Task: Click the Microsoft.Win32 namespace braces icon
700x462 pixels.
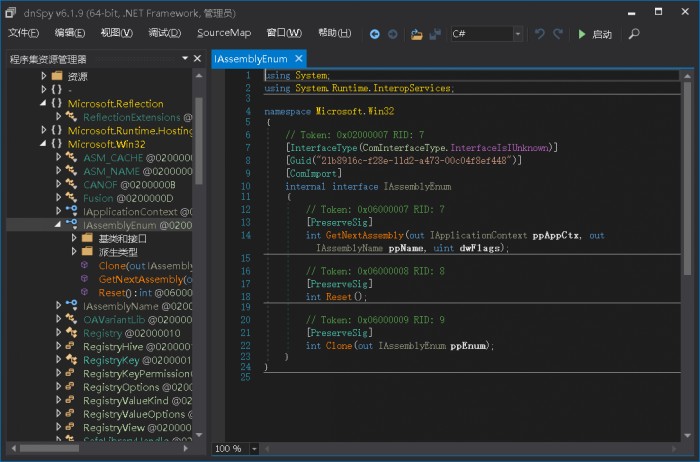Action: [56, 144]
